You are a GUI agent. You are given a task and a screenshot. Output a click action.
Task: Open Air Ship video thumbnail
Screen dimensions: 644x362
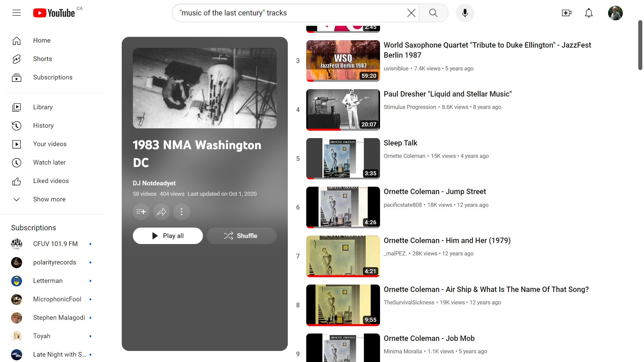tap(343, 305)
